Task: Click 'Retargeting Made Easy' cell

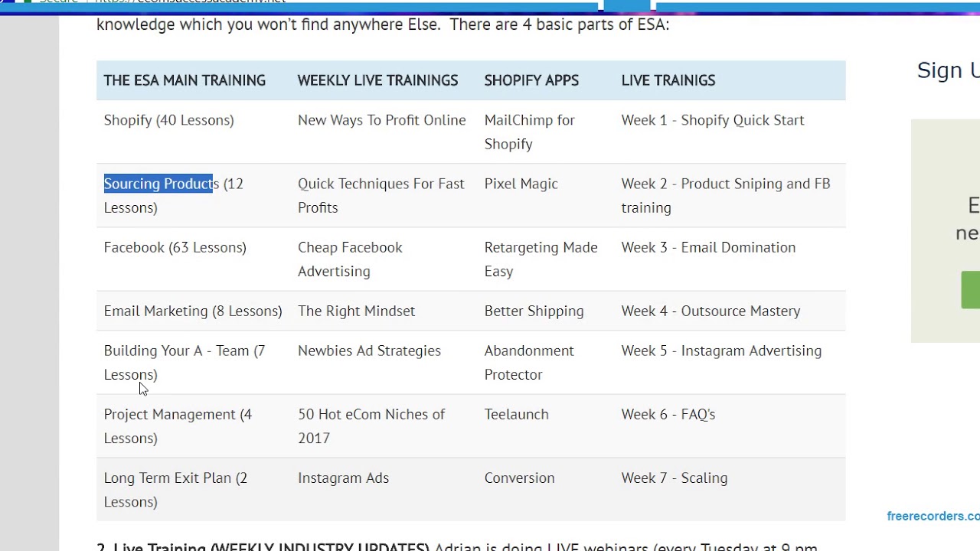Action: [541, 259]
